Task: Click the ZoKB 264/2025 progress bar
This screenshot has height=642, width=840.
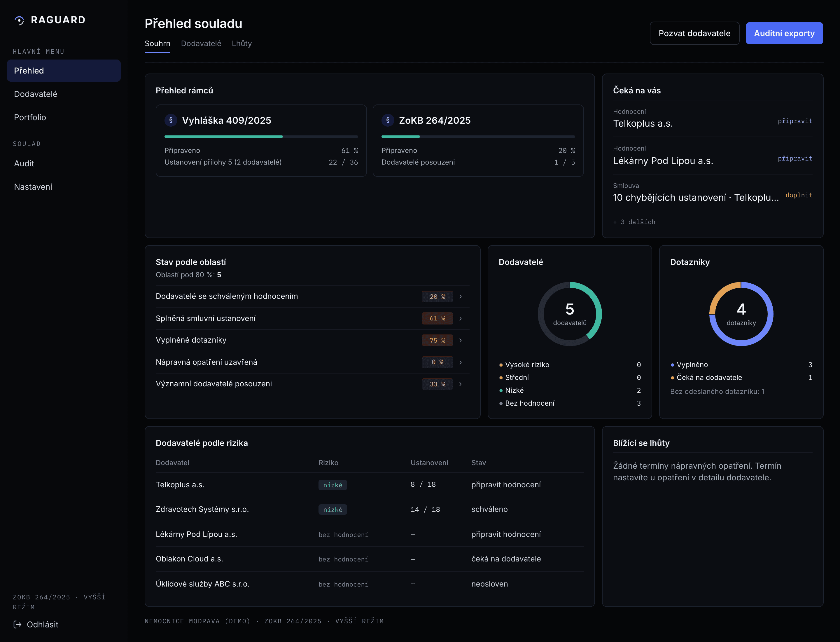Action: (x=478, y=137)
